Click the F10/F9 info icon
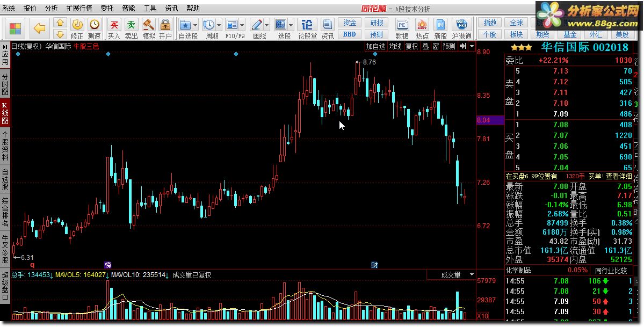 click(x=232, y=25)
